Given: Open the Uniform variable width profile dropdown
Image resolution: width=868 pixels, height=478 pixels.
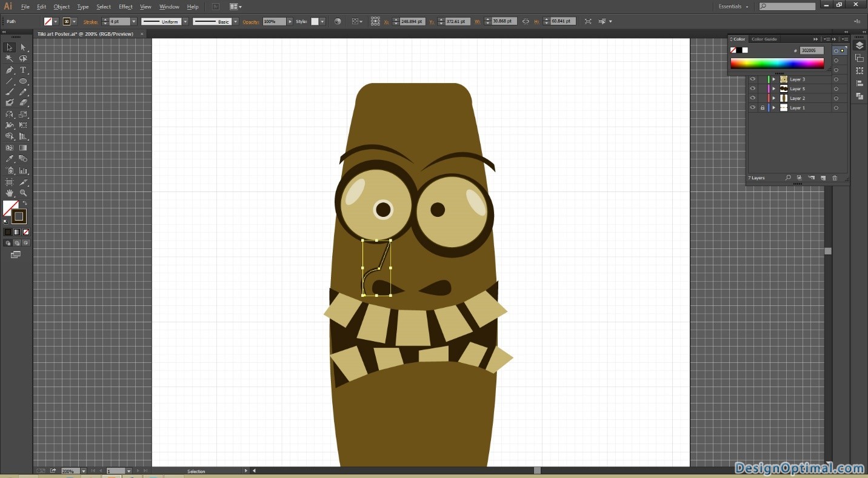Looking at the screenshot, I should click(x=185, y=21).
